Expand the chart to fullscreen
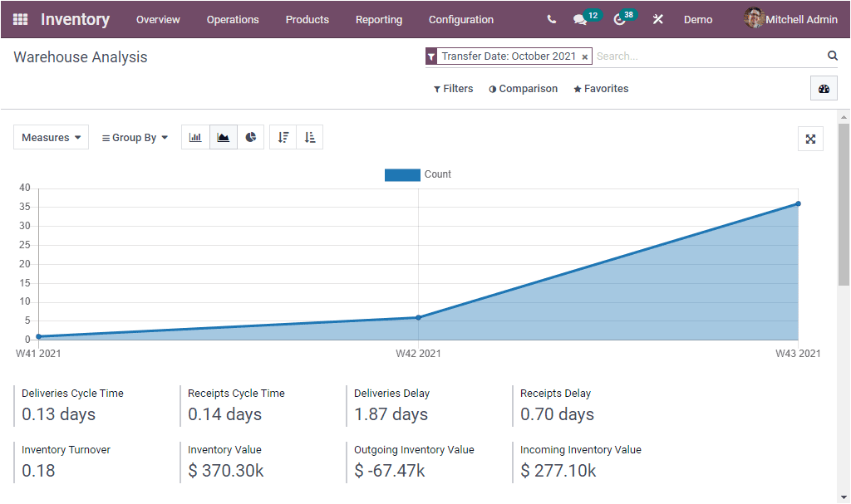Image resolution: width=851 pixels, height=504 pixels. [x=810, y=139]
